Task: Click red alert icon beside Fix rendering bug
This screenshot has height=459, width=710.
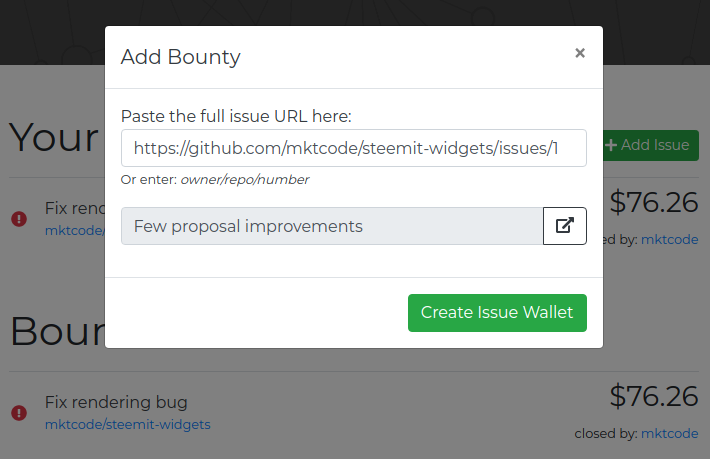Action: click(x=19, y=413)
